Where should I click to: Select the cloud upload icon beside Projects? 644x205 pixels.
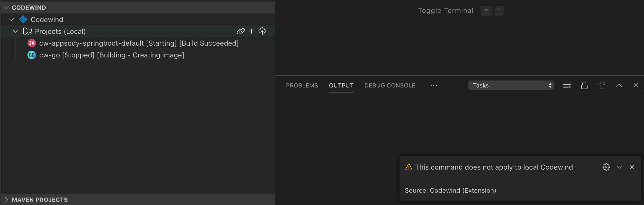262,31
